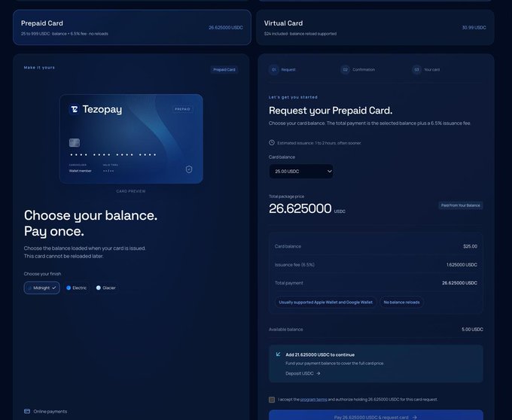
Task: Click the No balance reloads chip
Action: pos(401,302)
